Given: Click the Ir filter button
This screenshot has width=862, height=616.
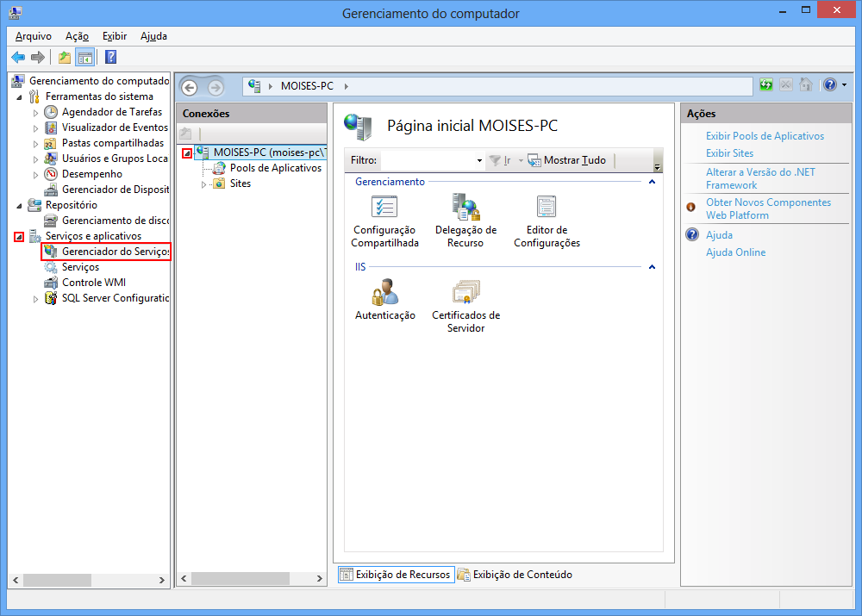Looking at the screenshot, I should tap(500, 160).
